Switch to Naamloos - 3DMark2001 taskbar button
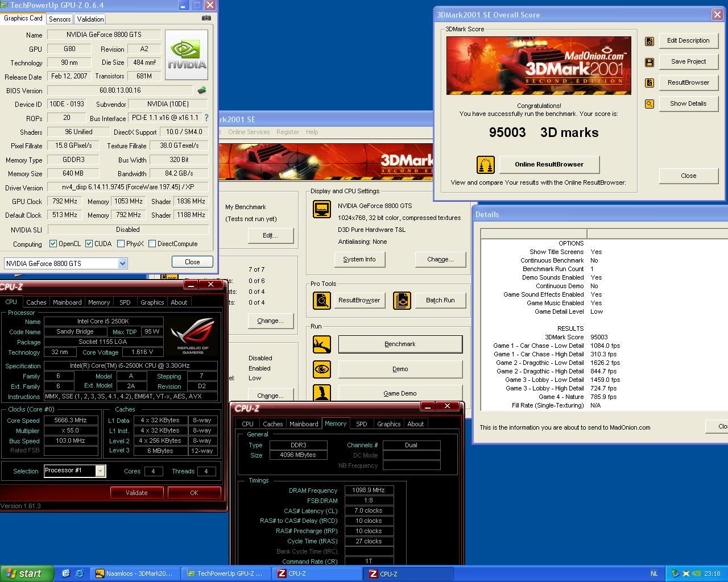Screen dimensions: 728x582 [136, 573]
